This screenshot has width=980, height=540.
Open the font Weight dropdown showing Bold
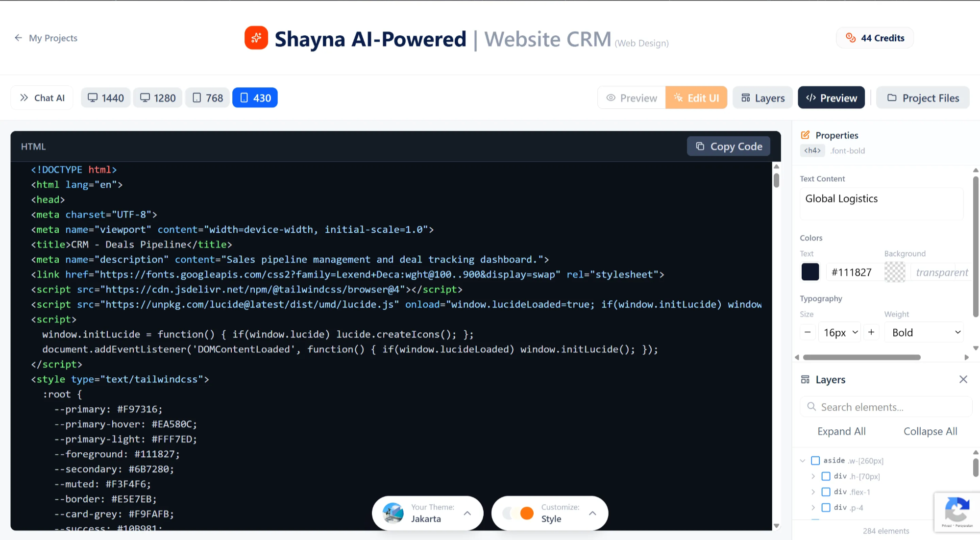[924, 332]
